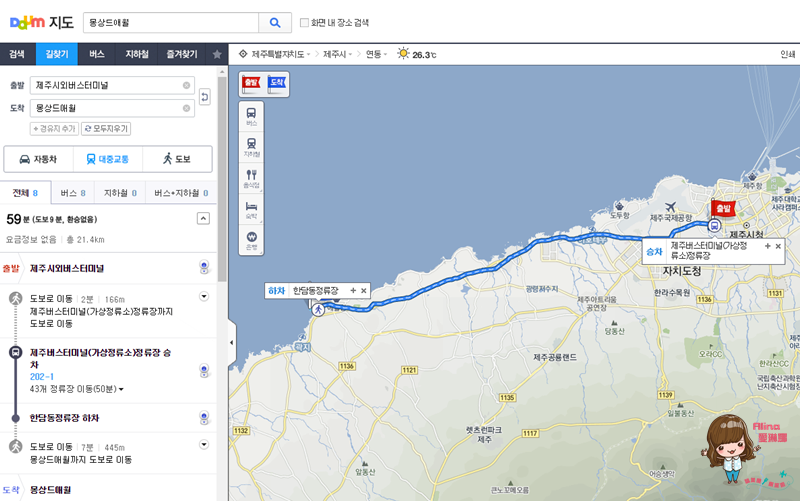Show bus stops with the 버스 map icon
The image size is (800, 501).
tap(252, 116)
